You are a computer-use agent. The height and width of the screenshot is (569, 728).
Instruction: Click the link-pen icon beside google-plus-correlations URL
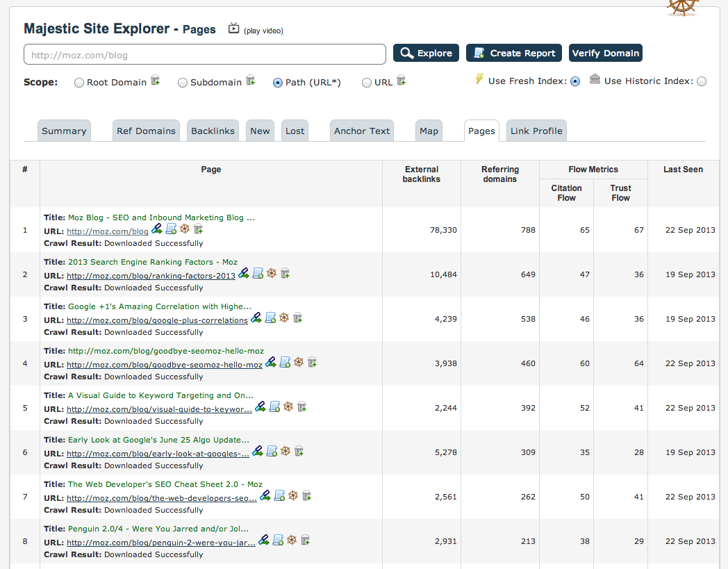click(256, 318)
